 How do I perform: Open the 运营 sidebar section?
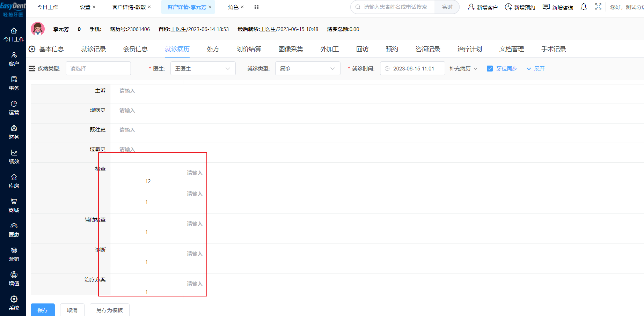coord(14,108)
